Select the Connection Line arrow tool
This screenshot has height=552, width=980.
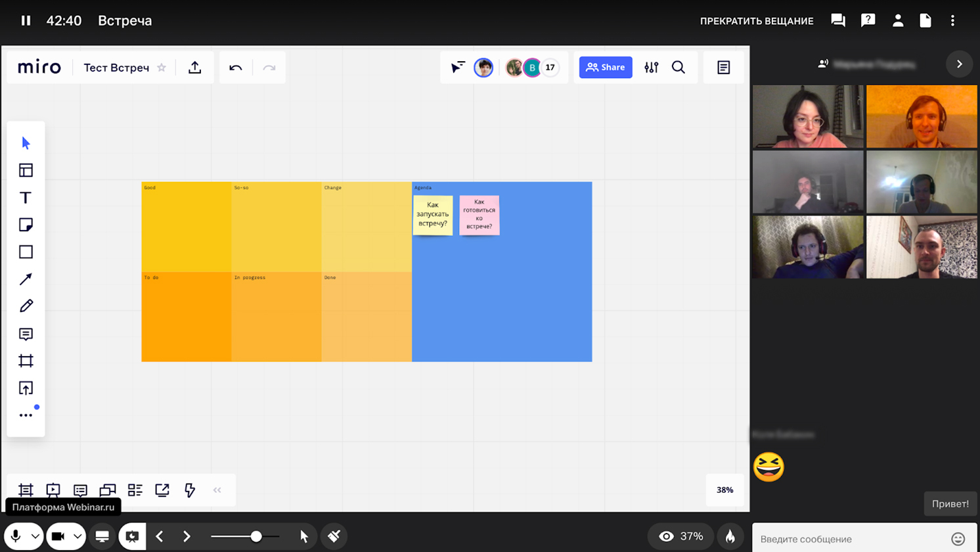(x=26, y=279)
